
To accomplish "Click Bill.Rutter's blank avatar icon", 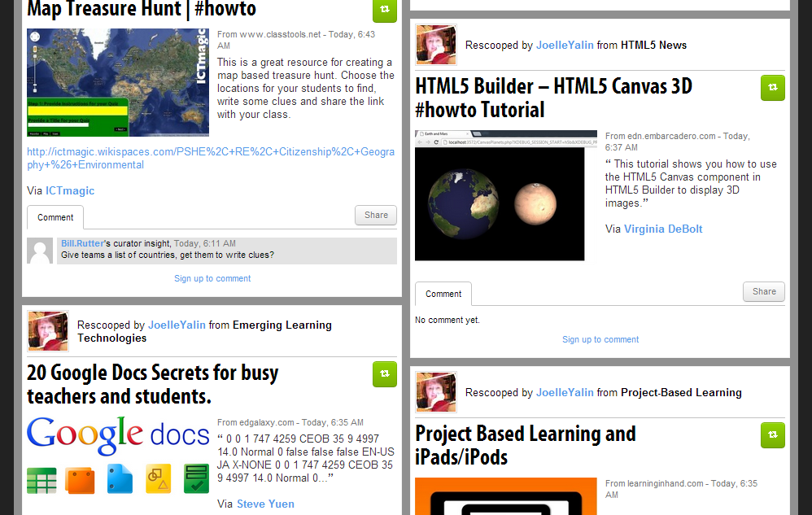I will [40, 251].
